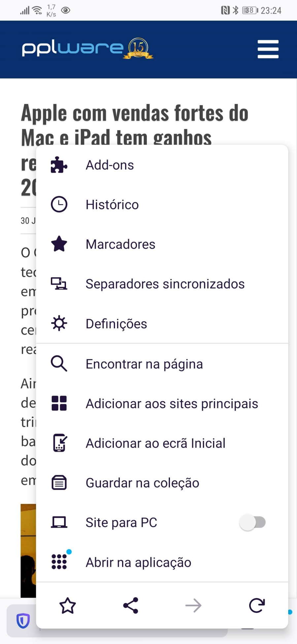The width and height of the screenshot is (297, 644).
Task: Select Abrir na aplicação
Action: pos(138,562)
